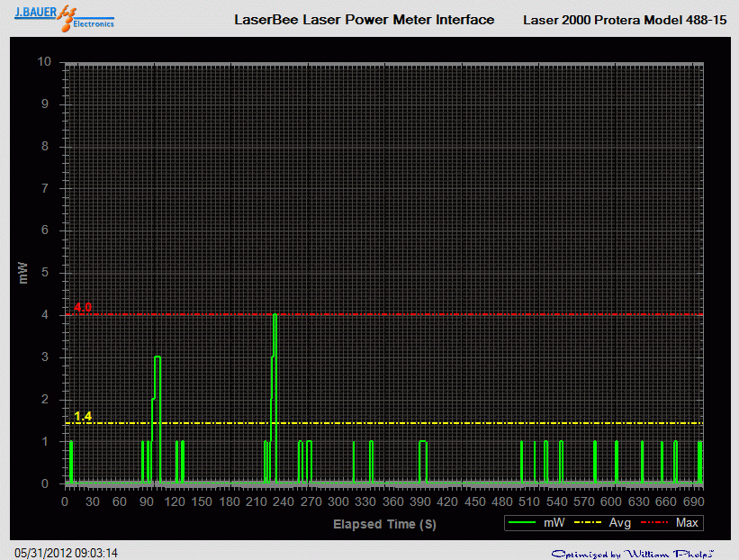Click the red Max threshold line at 4 mW
Image resolution: width=739 pixels, height=560 pixels.
click(450, 314)
